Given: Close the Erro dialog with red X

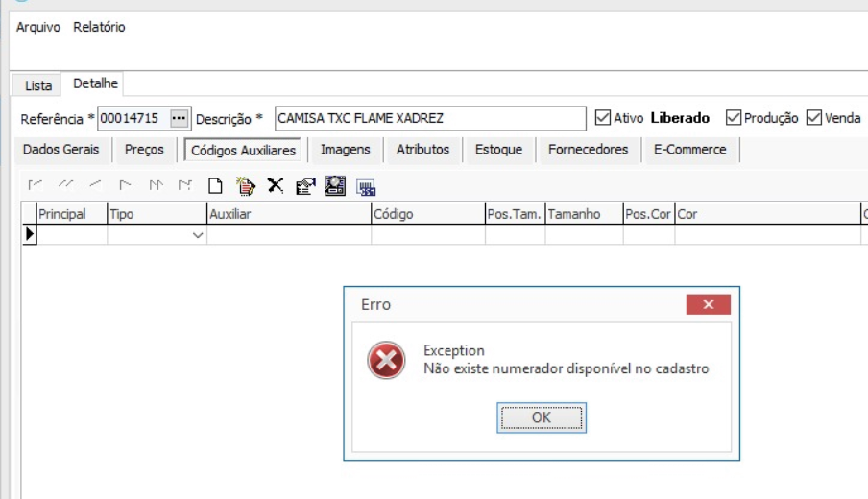Looking at the screenshot, I should tap(708, 304).
